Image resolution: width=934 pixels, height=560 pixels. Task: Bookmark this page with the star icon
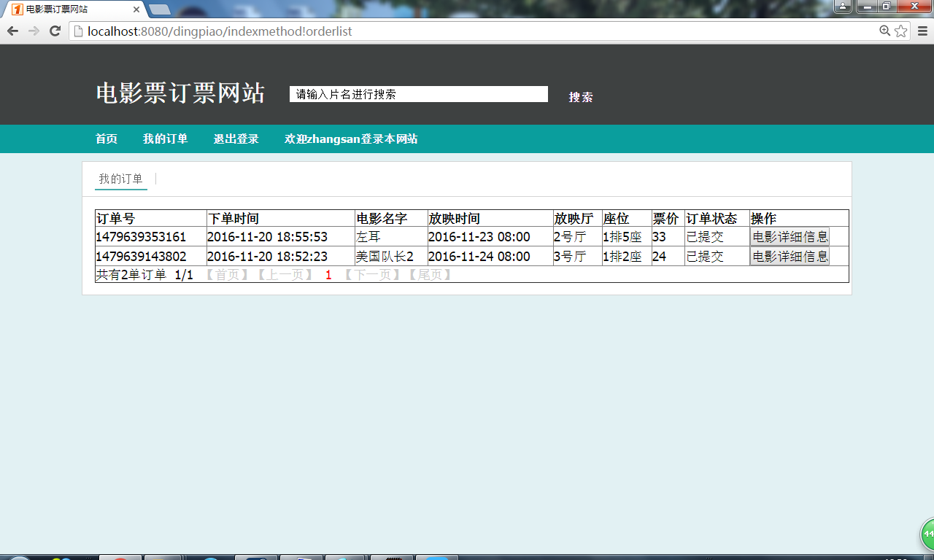[901, 31]
